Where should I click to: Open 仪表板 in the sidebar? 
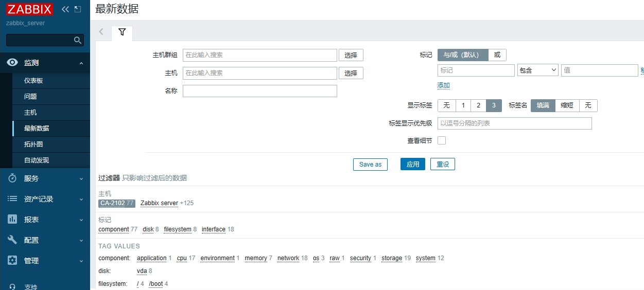(33, 81)
